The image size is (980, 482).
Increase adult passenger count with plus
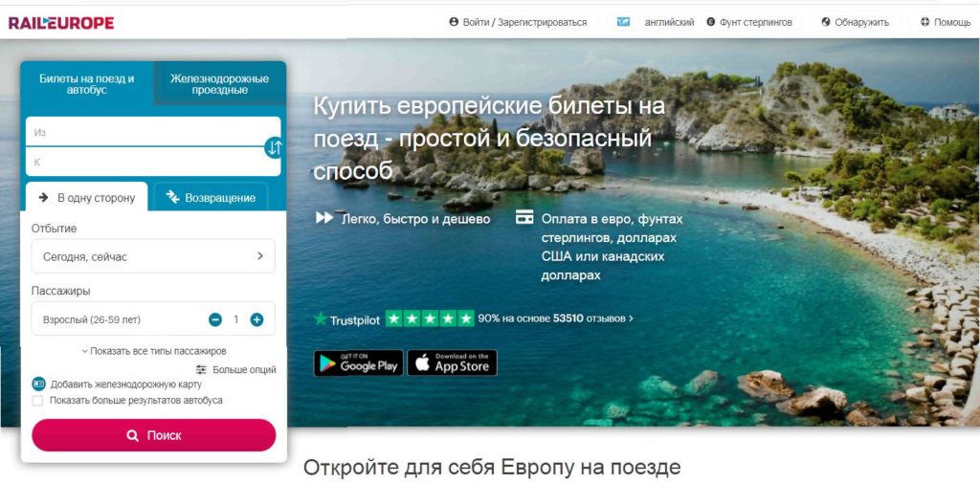(256, 319)
